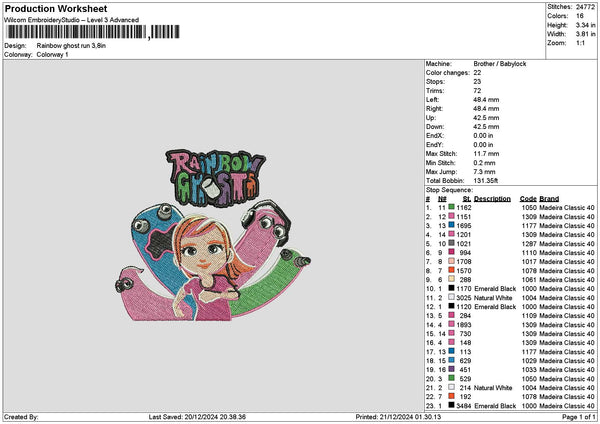Click the Printed date 21/12/2024
The width and height of the screenshot is (600, 424).
pyautogui.click(x=395, y=417)
